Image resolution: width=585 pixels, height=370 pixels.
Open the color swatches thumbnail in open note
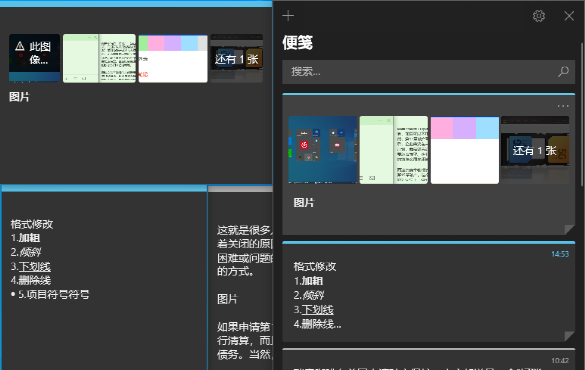pos(173,58)
